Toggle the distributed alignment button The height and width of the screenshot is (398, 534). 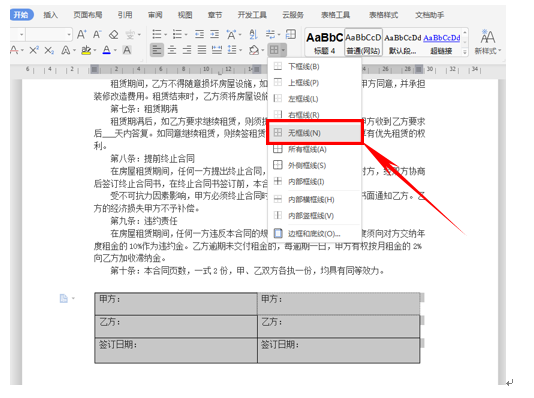[x=217, y=50]
